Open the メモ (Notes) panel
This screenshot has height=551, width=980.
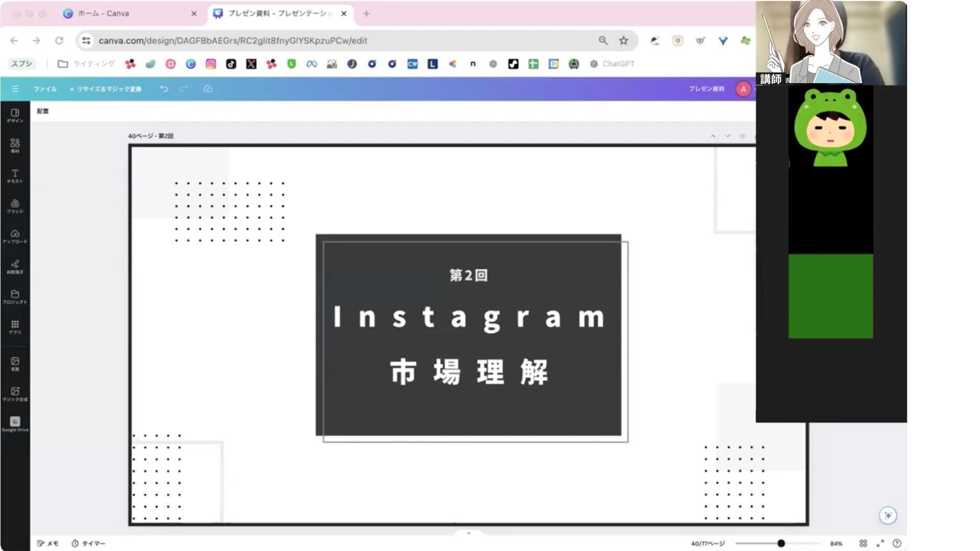coord(48,543)
